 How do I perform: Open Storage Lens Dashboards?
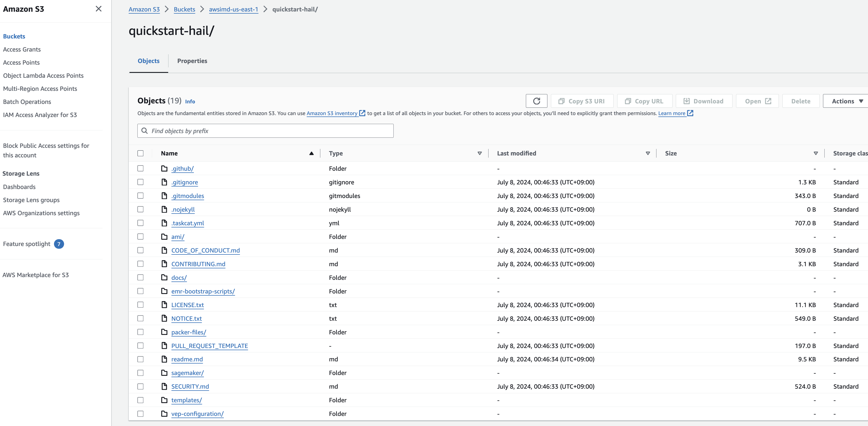click(x=19, y=187)
